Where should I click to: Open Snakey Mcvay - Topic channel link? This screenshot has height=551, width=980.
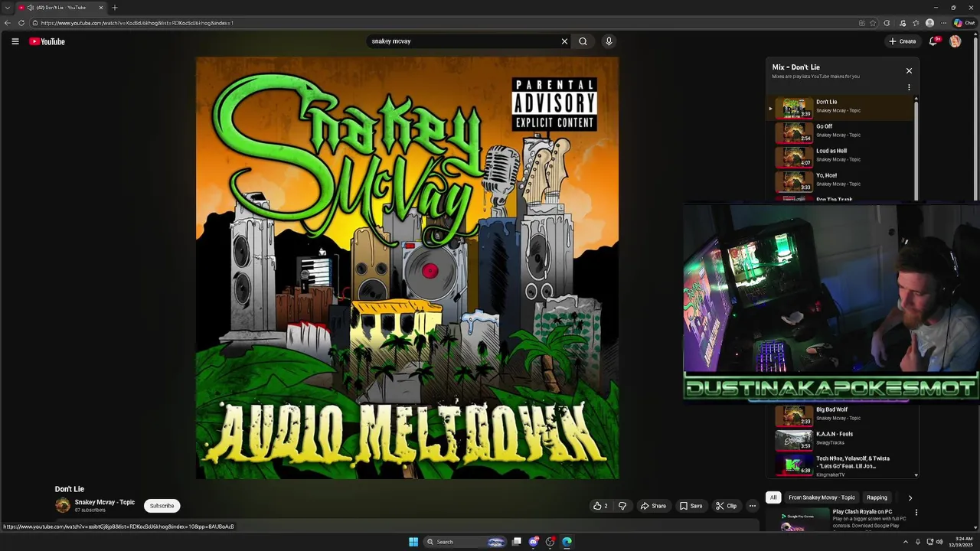coord(105,502)
